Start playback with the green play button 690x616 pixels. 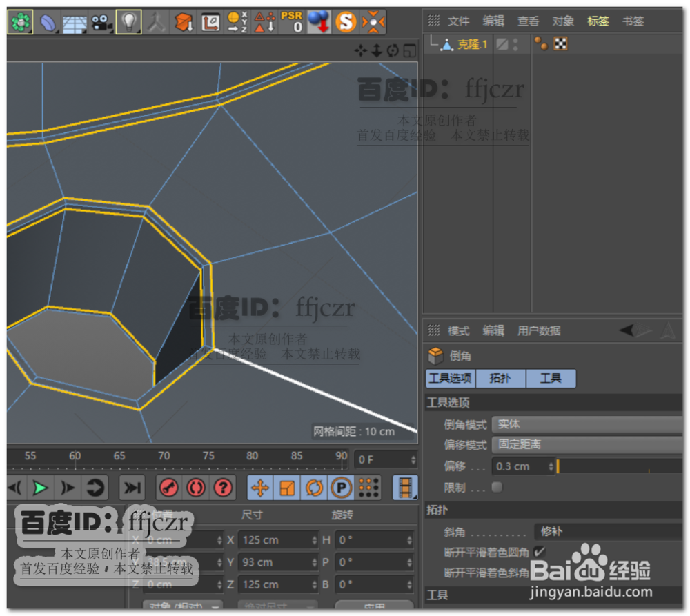(x=41, y=488)
